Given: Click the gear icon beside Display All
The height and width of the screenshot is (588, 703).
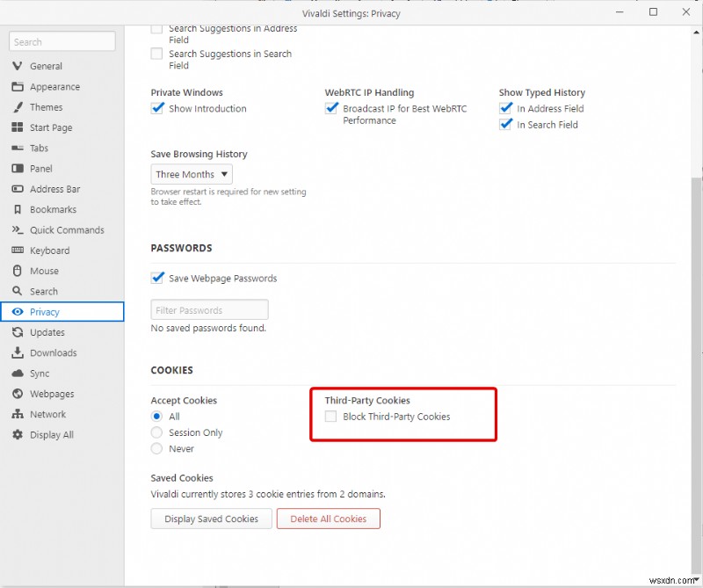Looking at the screenshot, I should click(18, 434).
